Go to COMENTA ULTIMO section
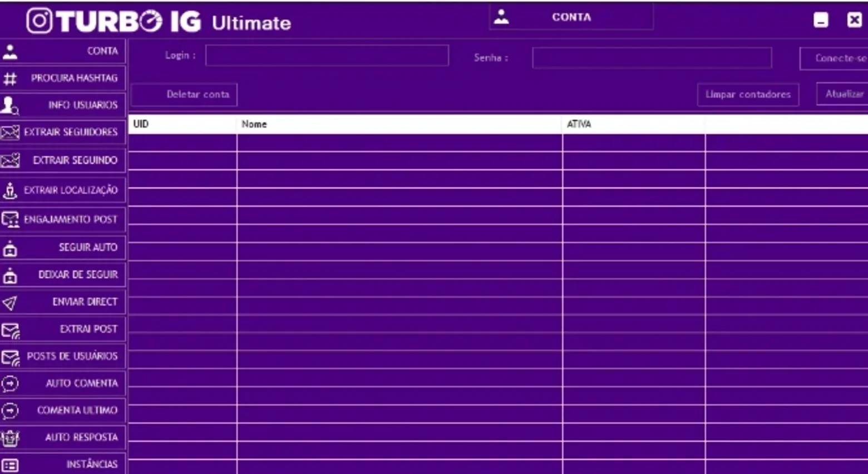Image resolution: width=868 pixels, height=474 pixels. [63, 411]
